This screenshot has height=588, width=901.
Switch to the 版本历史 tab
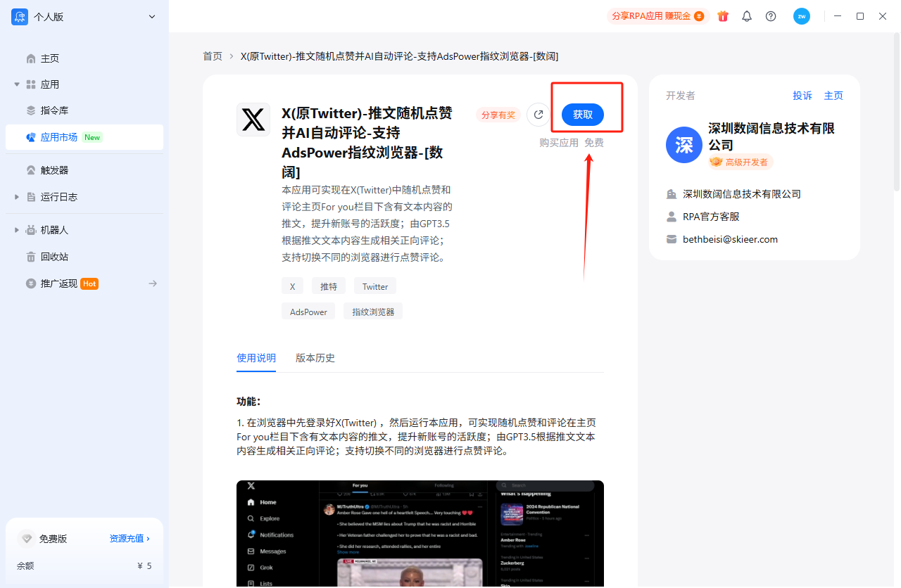pyautogui.click(x=315, y=358)
